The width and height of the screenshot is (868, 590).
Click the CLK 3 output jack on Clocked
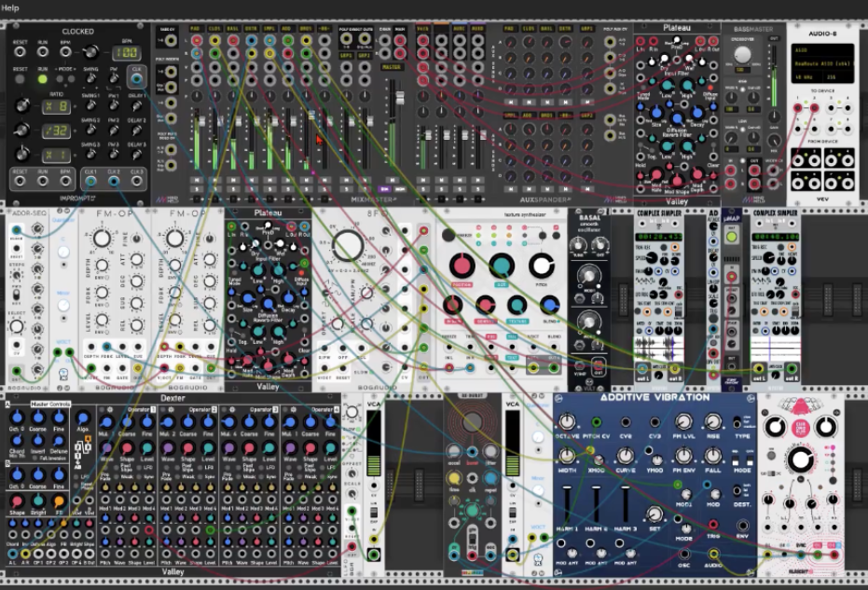pos(137,181)
